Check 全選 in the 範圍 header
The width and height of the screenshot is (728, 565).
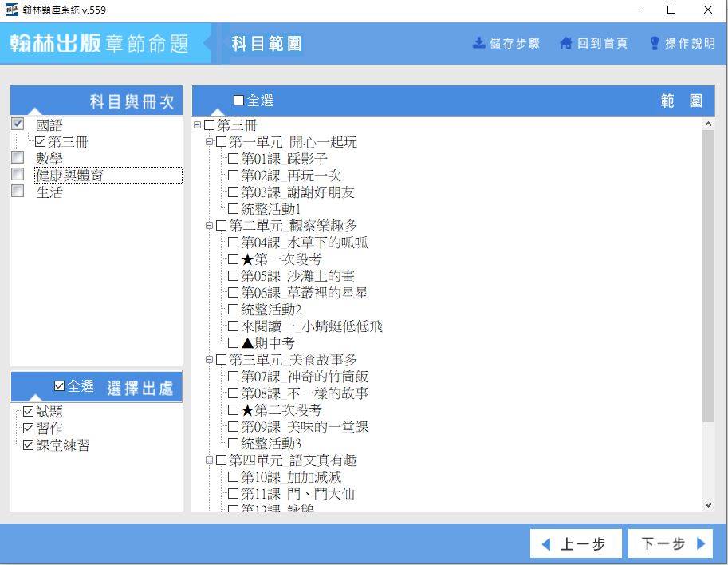pyautogui.click(x=238, y=100)
